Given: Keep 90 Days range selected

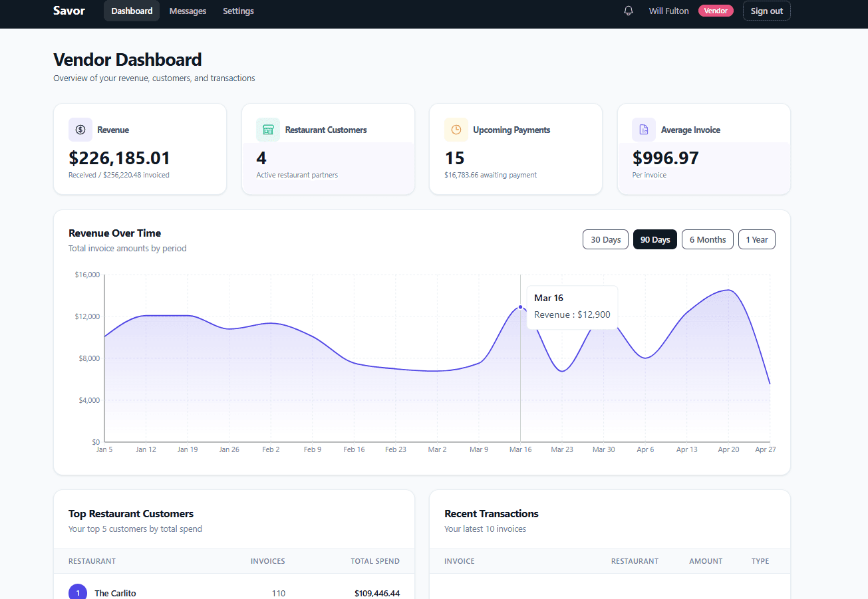Looking at the screenshot, I should point(654,239).
